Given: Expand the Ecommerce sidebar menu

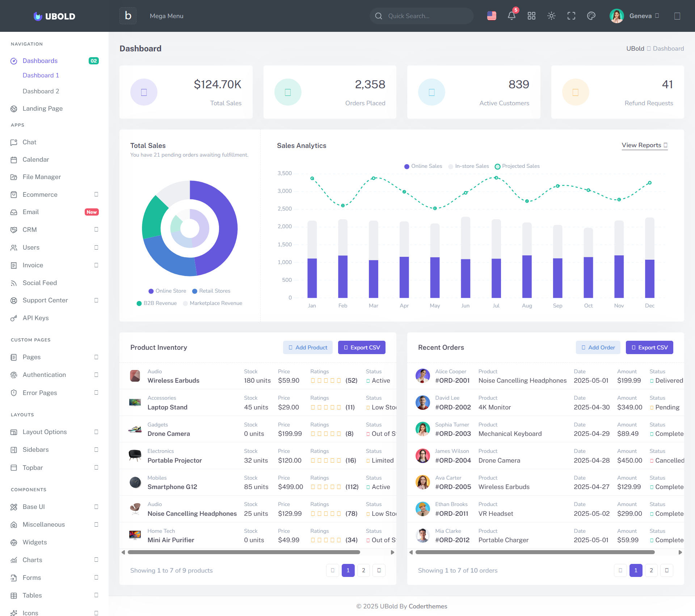Looking at the screenshot, I should pos(40,195).
